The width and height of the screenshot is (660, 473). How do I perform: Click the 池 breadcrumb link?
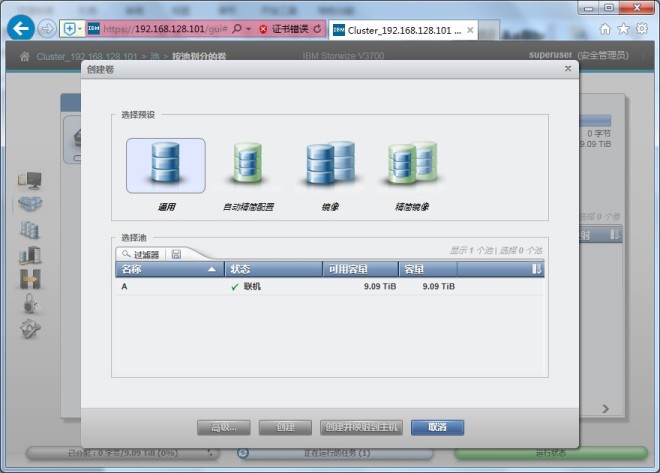pyautogui.click(x=154, y=56)
